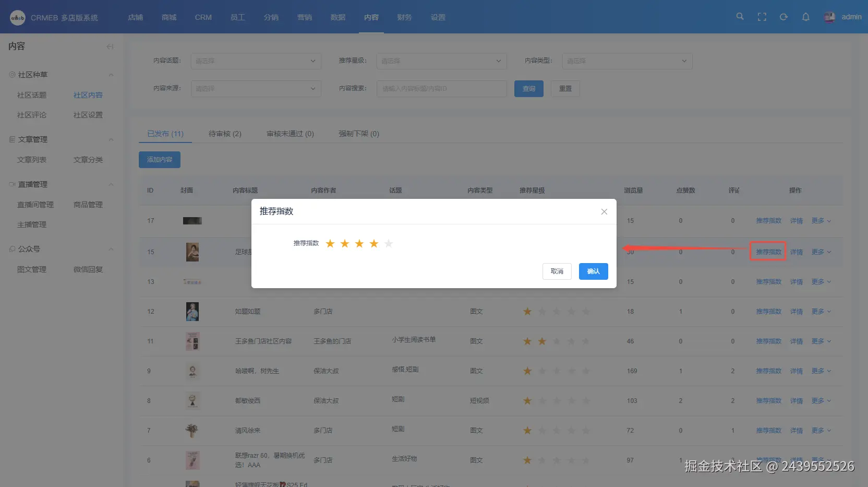Open the search icon in the top bar
This screenshot has width=868, height=487.
[740, 17]
